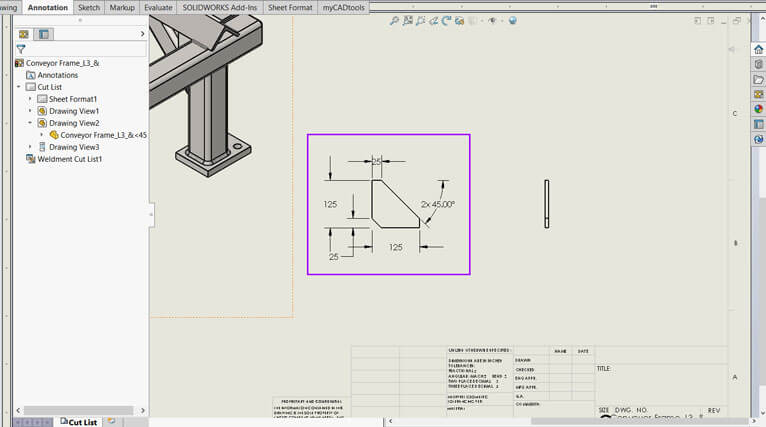Switch to the Sheet Format tab
The image size is (766, 427).
point(290,7)
